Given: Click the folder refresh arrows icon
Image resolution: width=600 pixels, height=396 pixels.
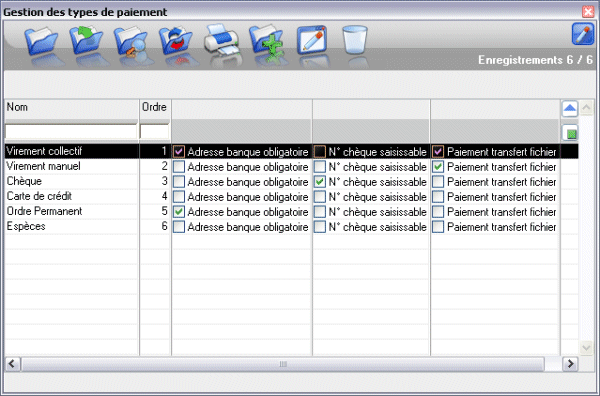Looking at the screenshot, I should coord(176,41).
